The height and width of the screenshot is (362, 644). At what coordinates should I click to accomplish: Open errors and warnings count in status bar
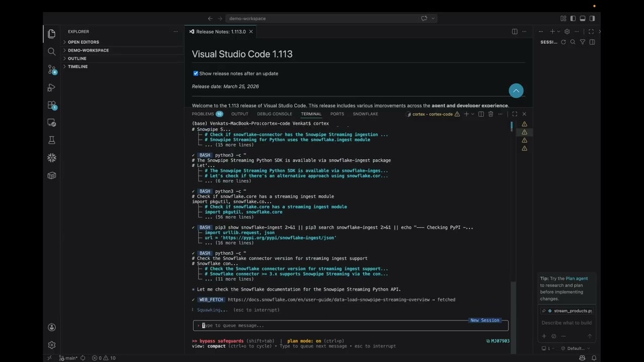[104, 358]
